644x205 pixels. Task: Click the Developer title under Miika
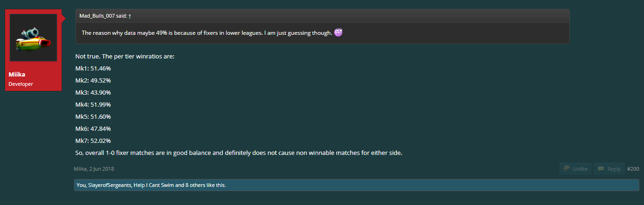click(21, 84)
